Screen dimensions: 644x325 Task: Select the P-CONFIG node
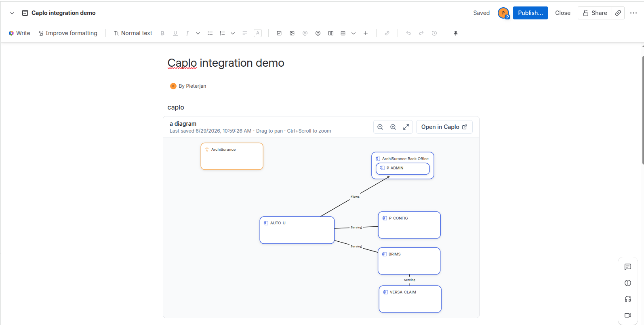[409, 225]
